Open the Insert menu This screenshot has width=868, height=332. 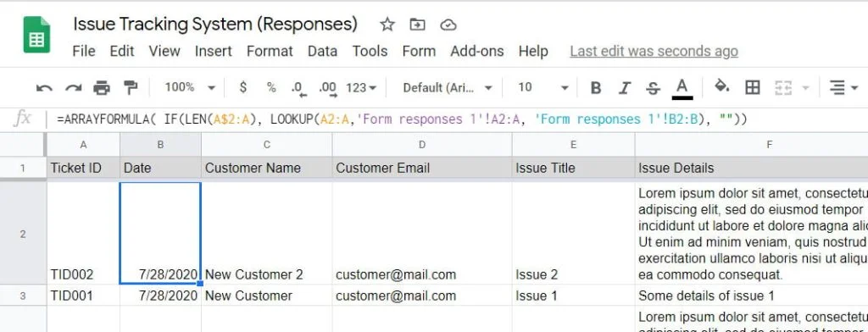point(213,51)
